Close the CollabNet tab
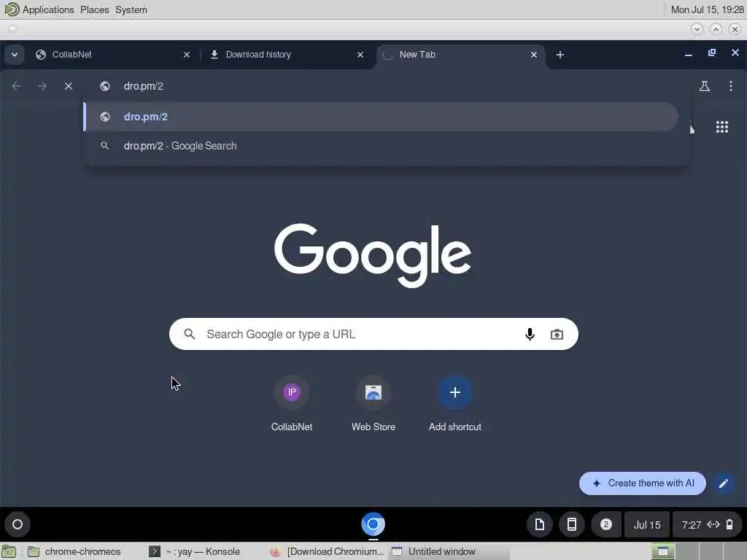Screen dimensions: 747x560 pyautogui.click(x=187, y=55)
